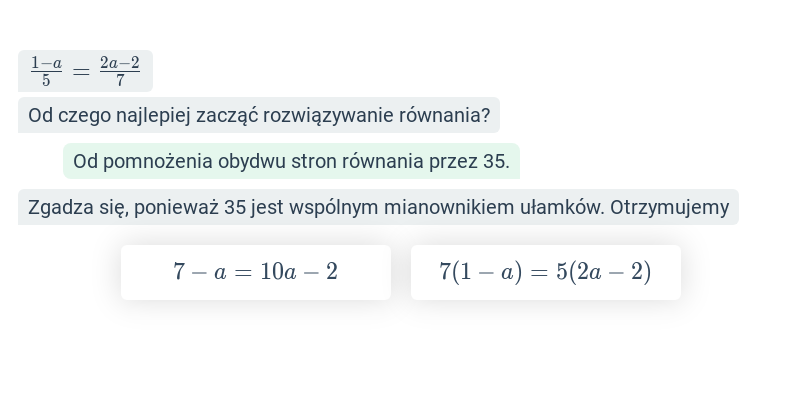800x400 pixels.
Task: Click the '5(2a − 2)' part of the second option
Action: pyautogui.click(x=604, y=271)
